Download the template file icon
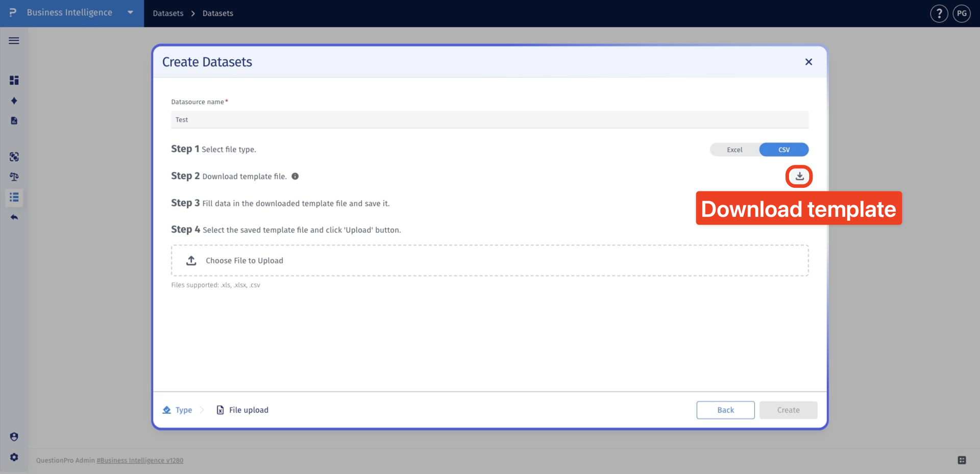Screen dimensions: 980x474 coord(799,176)
